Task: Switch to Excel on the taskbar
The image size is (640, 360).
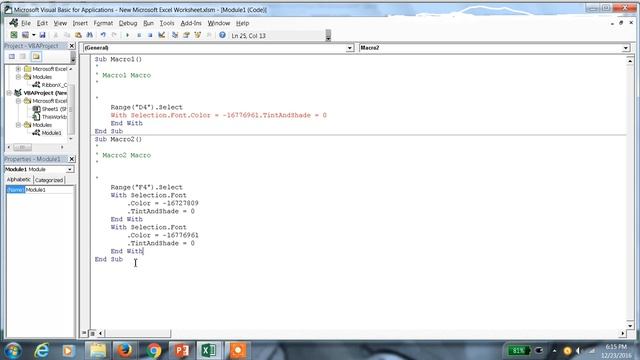Action: click(x=209, y=351)
